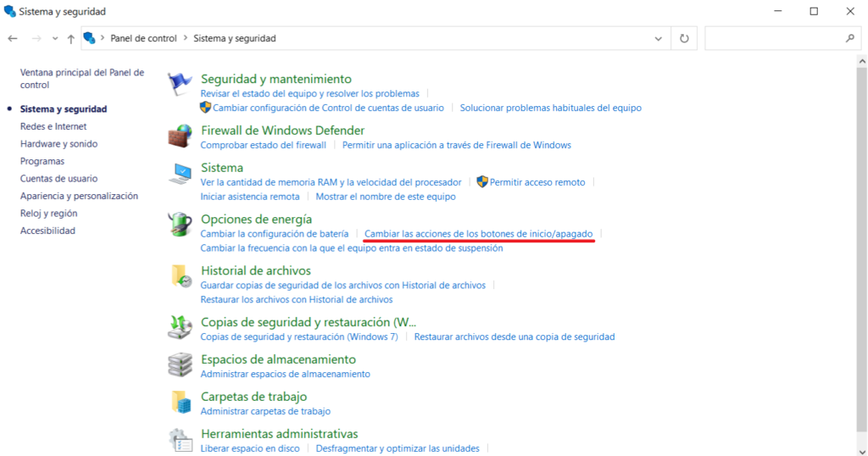Go to Hardware y sonido category

(58, 144)
